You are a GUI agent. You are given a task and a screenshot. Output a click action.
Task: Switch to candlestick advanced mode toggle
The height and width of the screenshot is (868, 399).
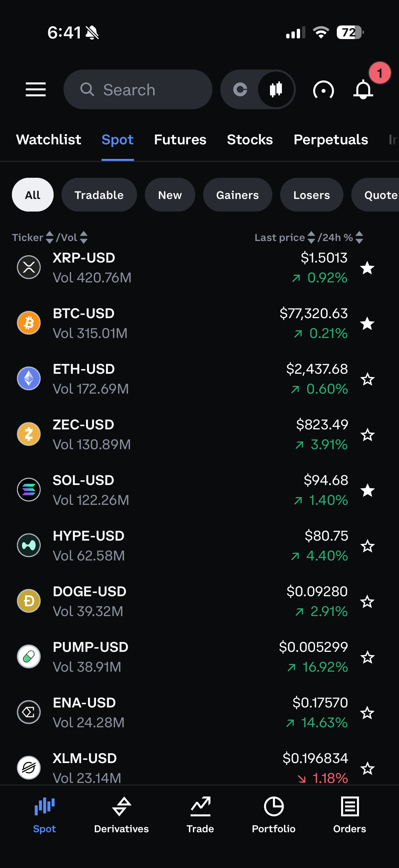pyautogui.click(x=276, y=89)
